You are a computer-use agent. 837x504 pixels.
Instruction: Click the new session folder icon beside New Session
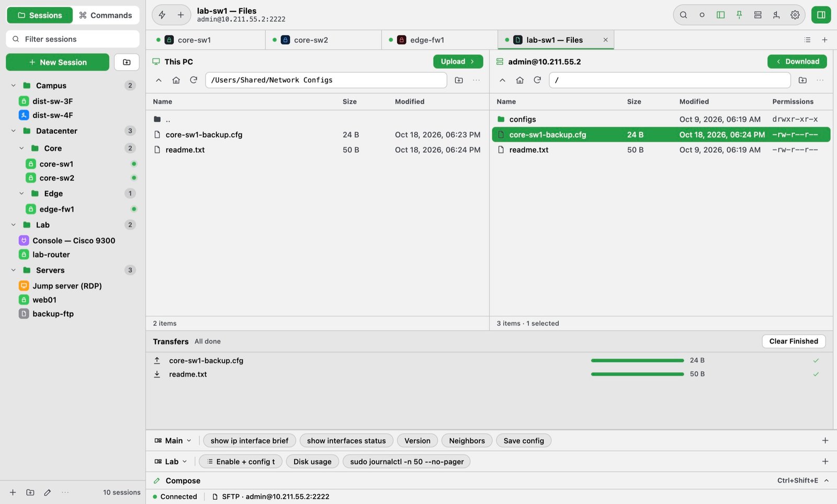127,62
